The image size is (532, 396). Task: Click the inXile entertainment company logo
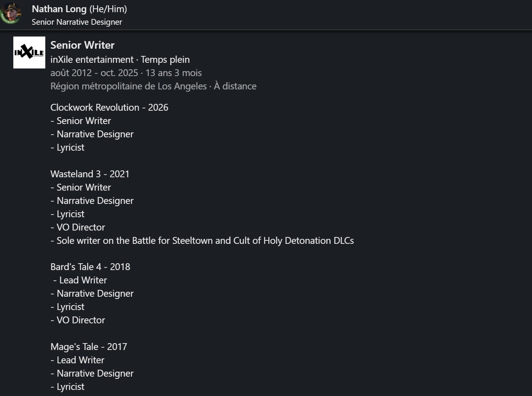pos(29,52)
